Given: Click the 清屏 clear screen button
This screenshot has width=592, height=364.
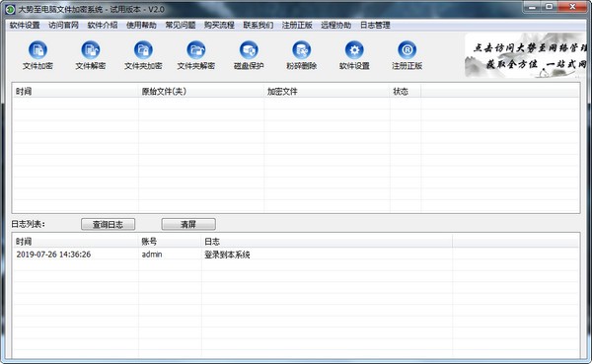Looking at the screenshot, I should click(188, 224).
